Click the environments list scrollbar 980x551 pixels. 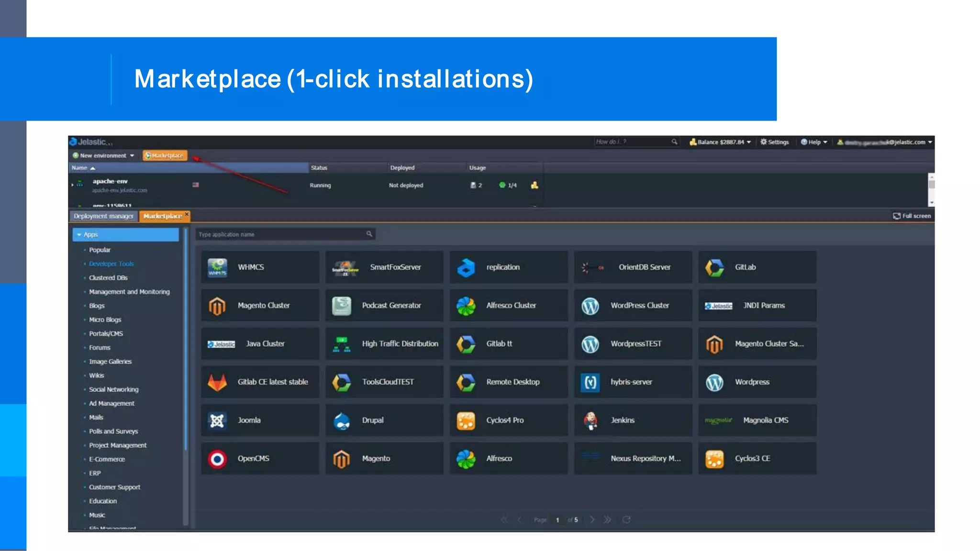point(931,190)
